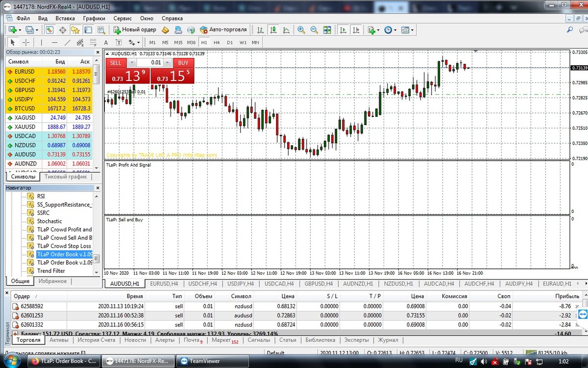The image size is (588, 368).
Task: Increase trade volume with up arrow
Action: point(169,63)
